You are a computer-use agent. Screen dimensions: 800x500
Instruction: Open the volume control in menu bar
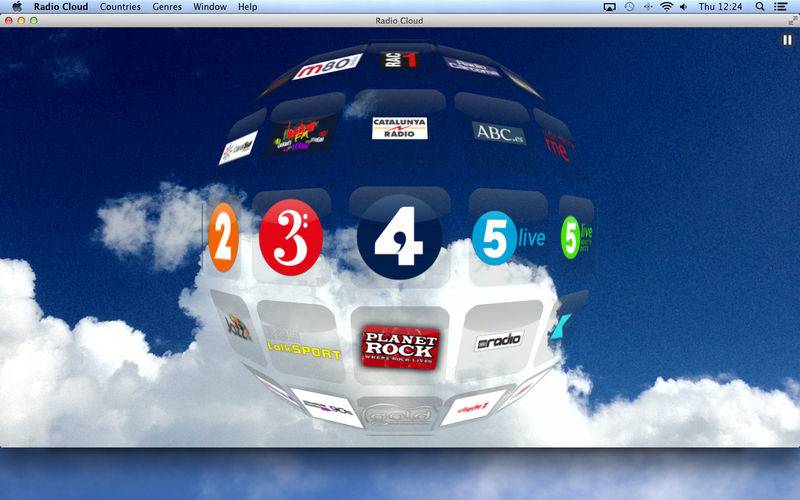684,7
